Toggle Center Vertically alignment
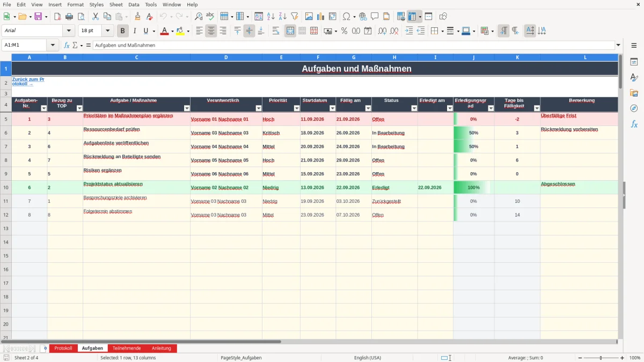 point(249,31)
